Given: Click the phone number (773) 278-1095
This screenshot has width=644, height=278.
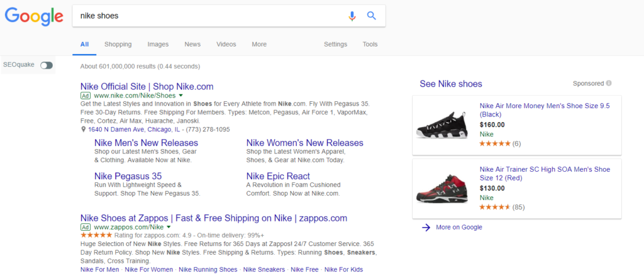Looking at the screenshot, I should coord(208,130).
